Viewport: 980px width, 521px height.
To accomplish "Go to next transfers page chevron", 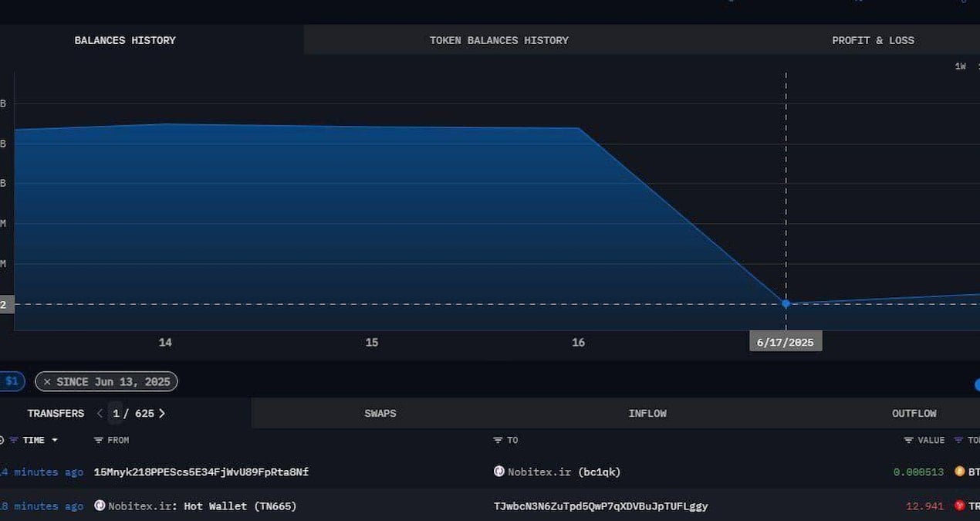I will tap(162, 413).
